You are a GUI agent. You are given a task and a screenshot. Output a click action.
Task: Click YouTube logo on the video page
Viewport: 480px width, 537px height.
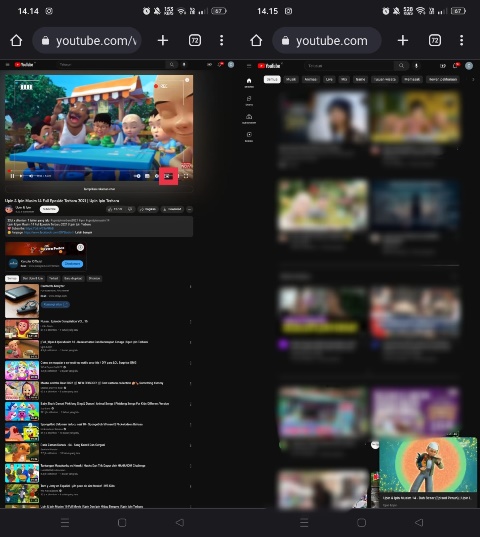[x=24, y=64]
